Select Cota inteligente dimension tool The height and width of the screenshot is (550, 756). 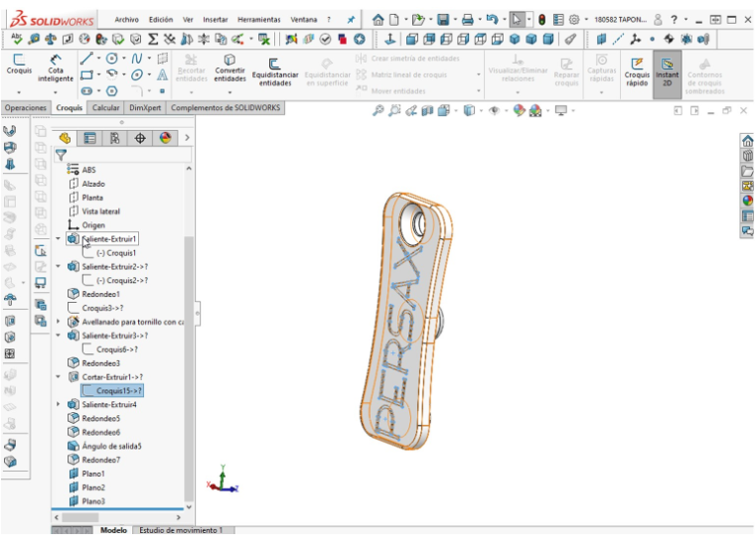coord(56,68)
